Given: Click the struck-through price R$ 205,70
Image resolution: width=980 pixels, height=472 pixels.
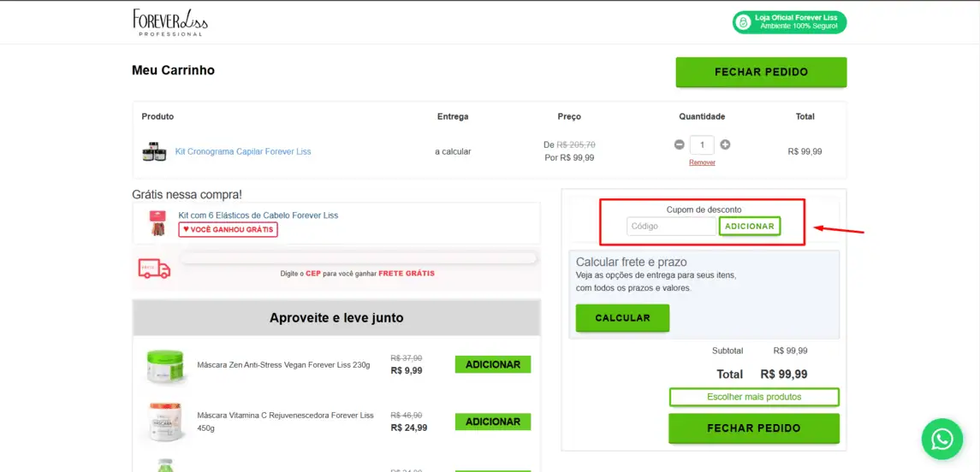Looking at the screenshot, I should coord(576,145).
